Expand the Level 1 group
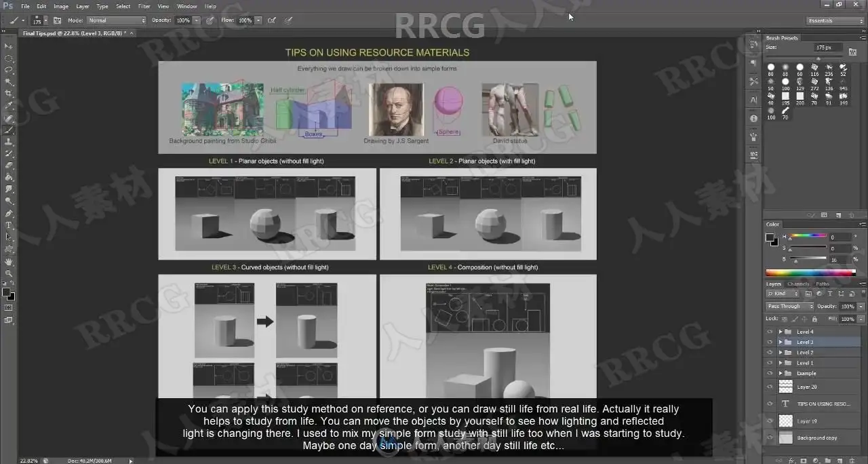 (781, 363)
